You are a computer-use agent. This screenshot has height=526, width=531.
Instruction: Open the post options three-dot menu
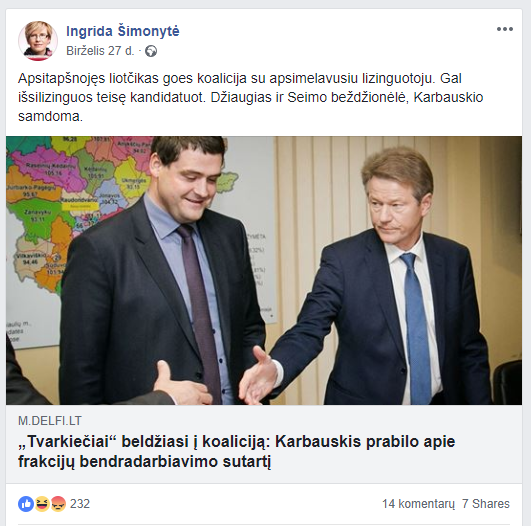coord(505,29)
